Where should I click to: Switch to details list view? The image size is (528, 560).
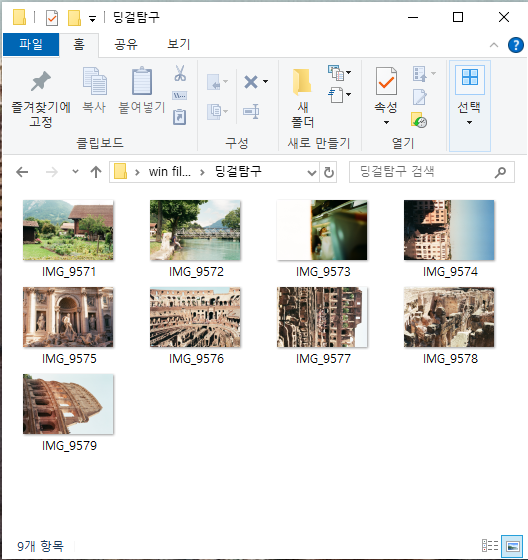point(490,546)
